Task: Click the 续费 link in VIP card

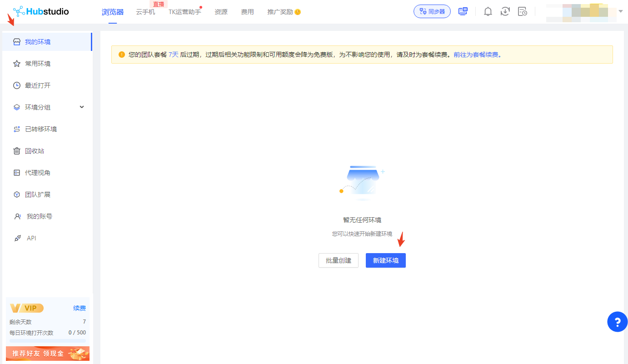Action: tap(80, 308)
